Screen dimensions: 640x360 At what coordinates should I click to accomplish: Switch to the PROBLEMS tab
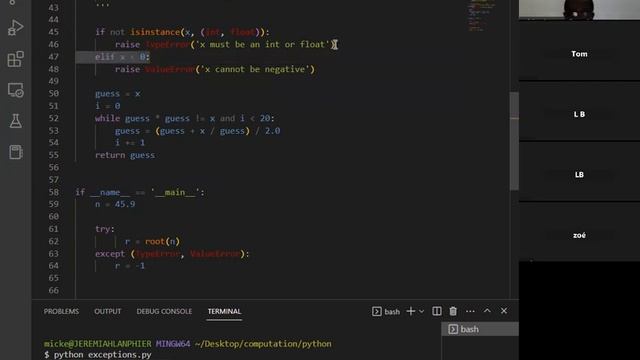(61, 311)
